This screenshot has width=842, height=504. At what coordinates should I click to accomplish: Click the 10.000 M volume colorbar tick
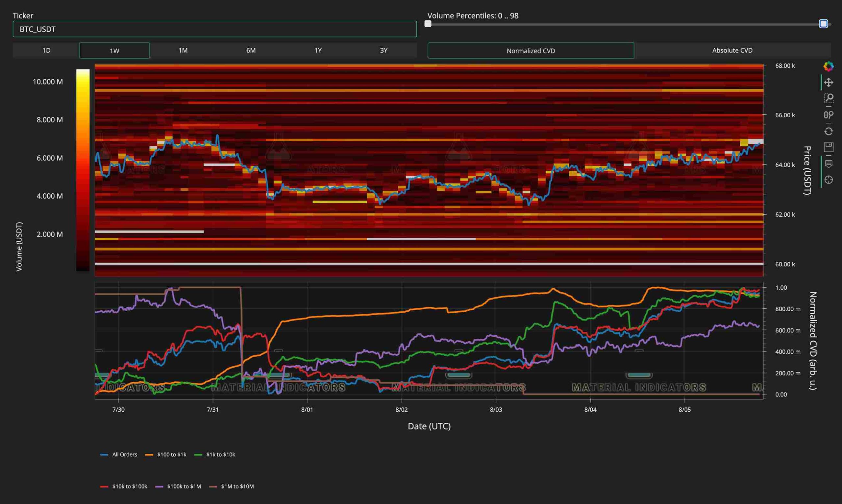48,82
